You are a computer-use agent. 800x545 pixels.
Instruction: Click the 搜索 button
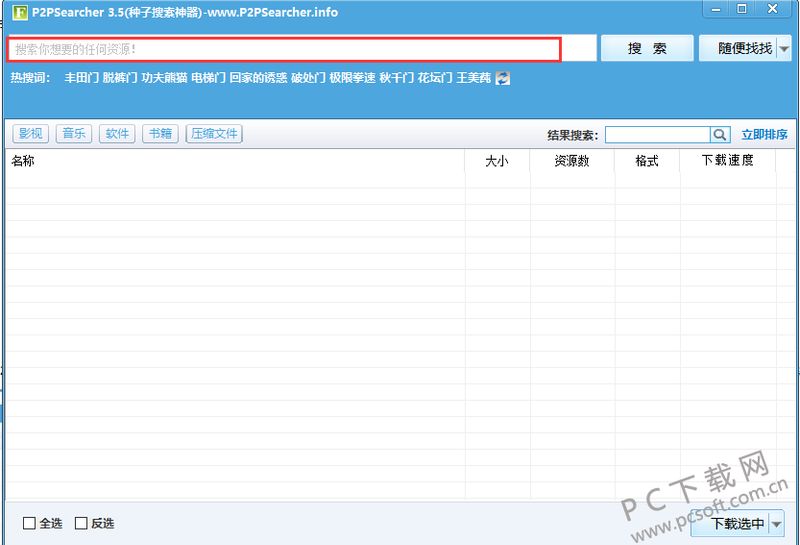(647, 48)
